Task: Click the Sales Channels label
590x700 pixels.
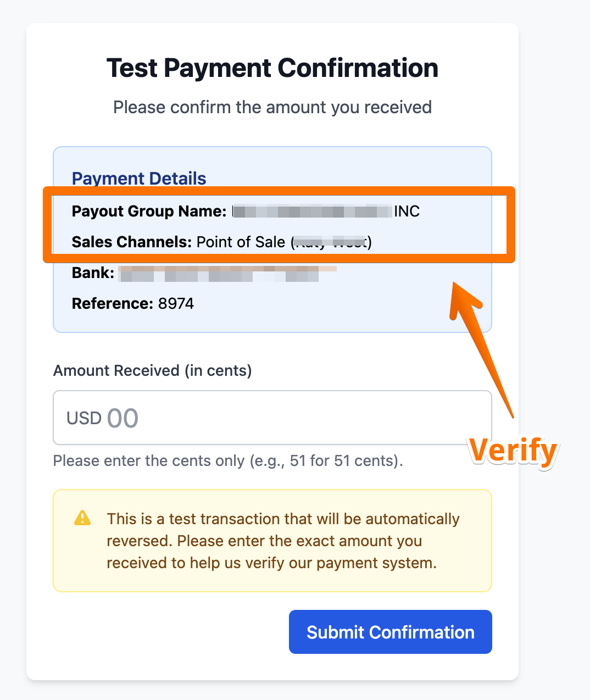Action: (132, 242)
